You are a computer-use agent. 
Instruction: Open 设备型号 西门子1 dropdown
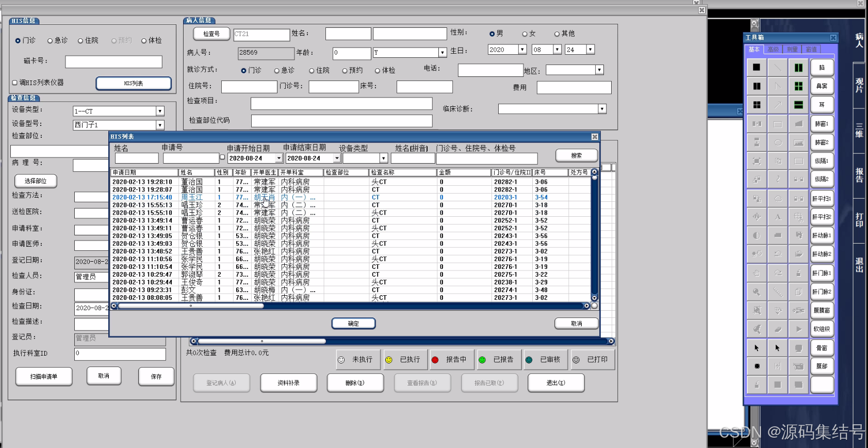(x=160, y=125)
